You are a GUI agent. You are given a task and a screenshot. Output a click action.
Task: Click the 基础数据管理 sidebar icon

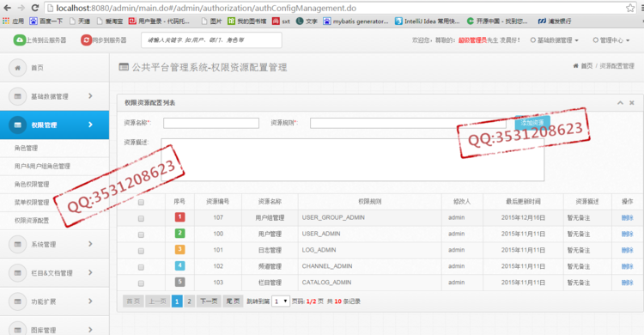(x=18, y=96)
